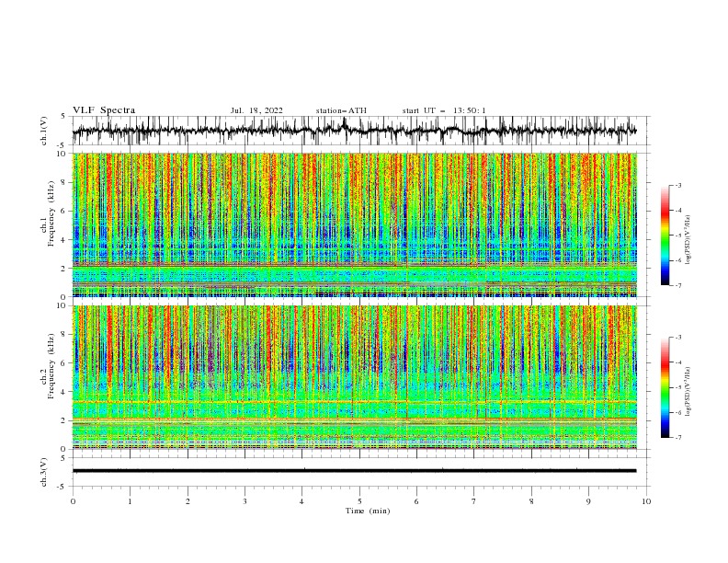
Task: Click the ch.1 spectrogram panel
Action: 355,224
